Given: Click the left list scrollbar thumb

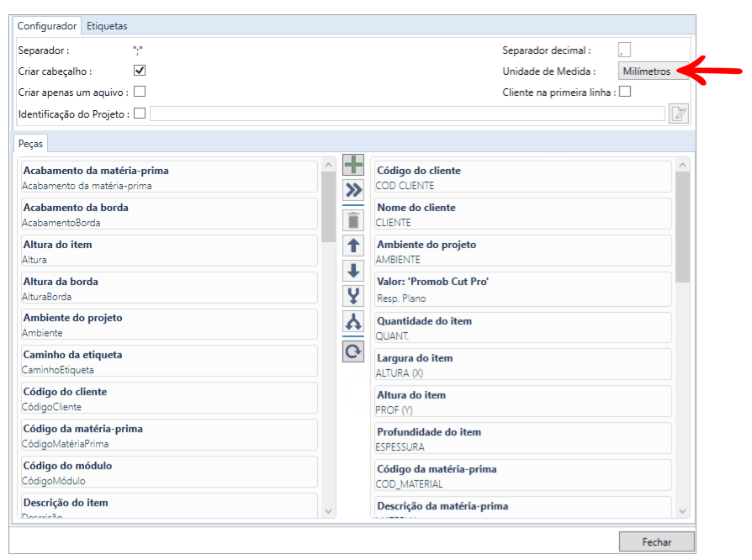Looking at the screenshot, I should (329, 207).
